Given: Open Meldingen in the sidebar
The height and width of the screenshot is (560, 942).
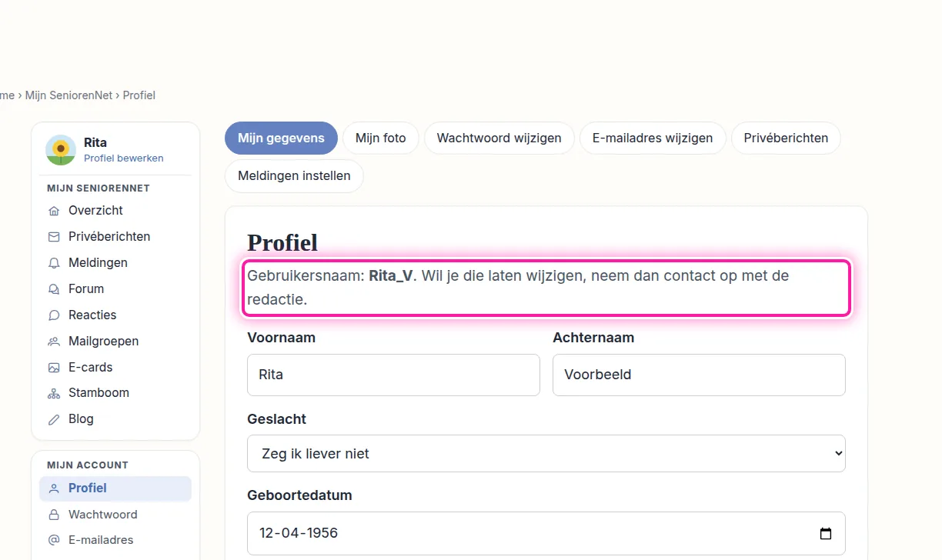Looking at the screenshot, I should (115, 263).
